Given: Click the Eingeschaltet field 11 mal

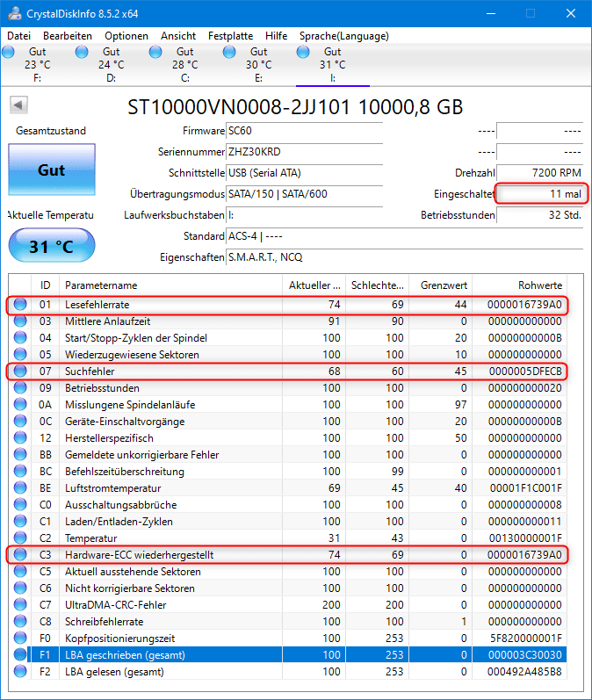Looking at the screenshot, I should 540,194.
